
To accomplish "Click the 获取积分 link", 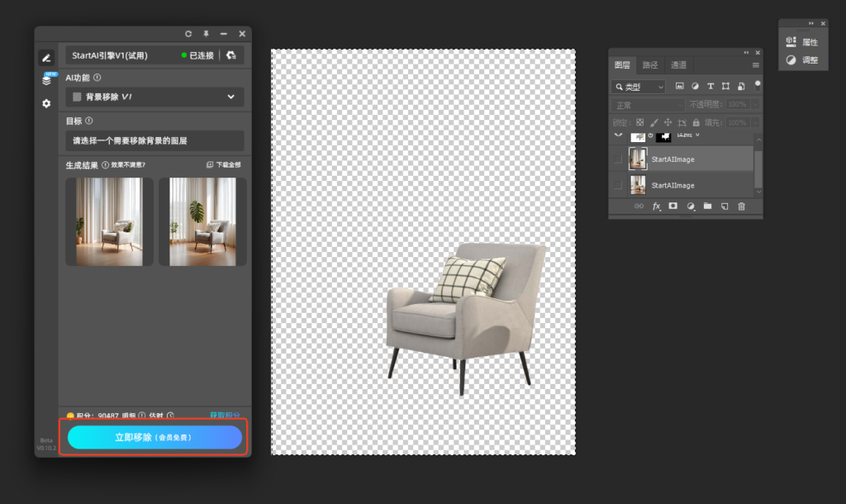I will click(x=225, y=415).
